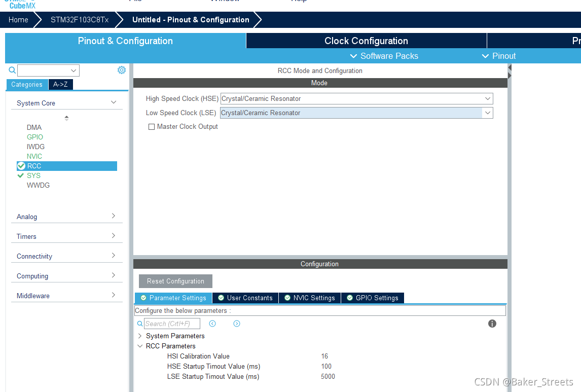Expand the System Parameters group
The width and height of the screenshot is (581, 392).
point(140,336)
